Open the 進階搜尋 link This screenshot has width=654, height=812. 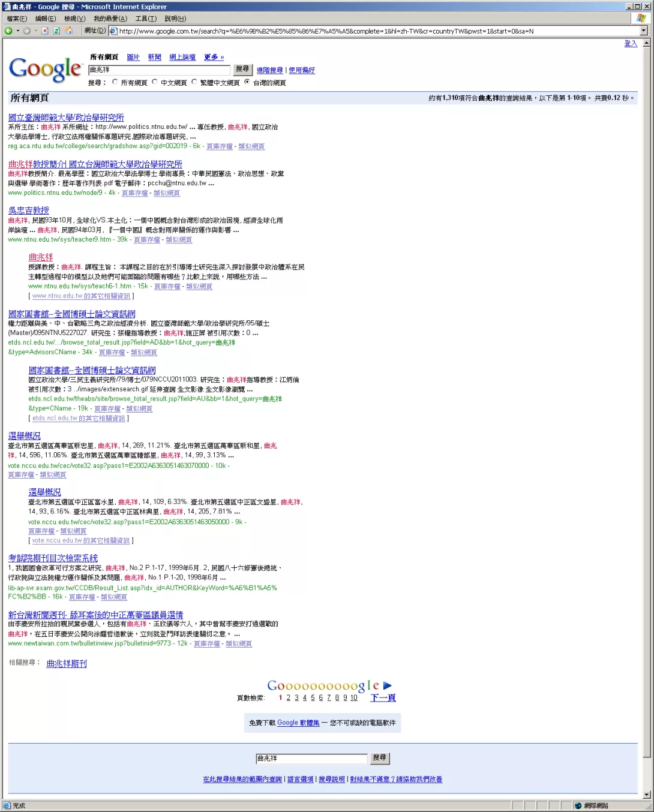coord(270,70)
